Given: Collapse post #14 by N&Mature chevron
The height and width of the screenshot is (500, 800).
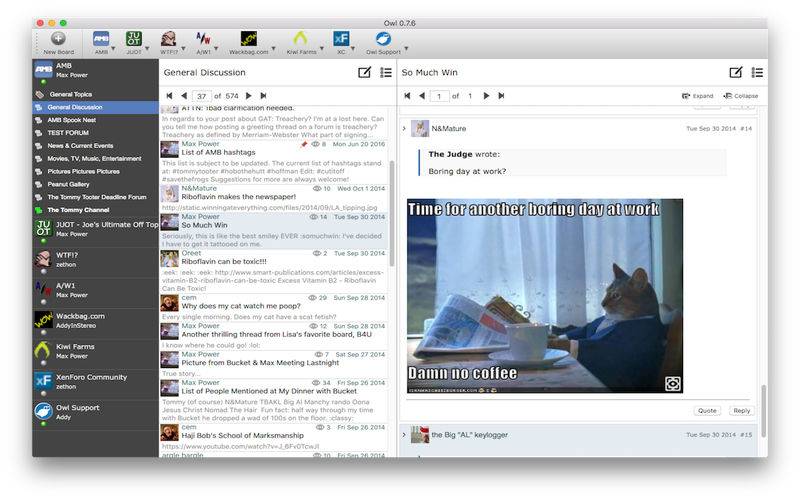Looking at the screenshot, I should tap(404, 129).
